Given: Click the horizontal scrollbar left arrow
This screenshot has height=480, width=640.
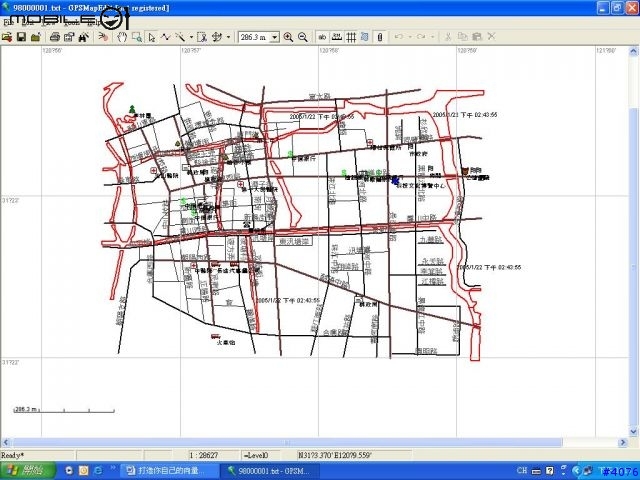Looking at the screenshot, I should click(x=6, y=442).
